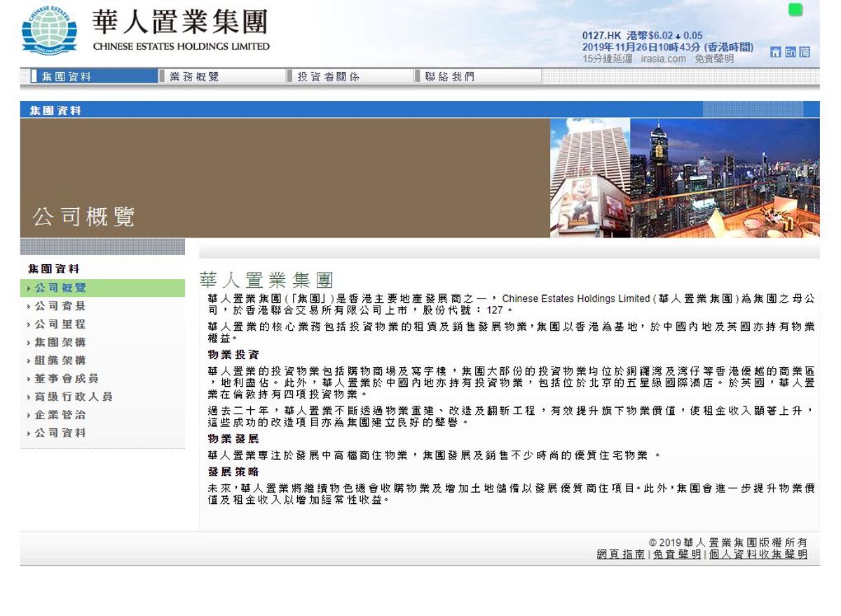Switch to English with the En icon
This screenshot has width=841, height=616.
click(790, 52)
